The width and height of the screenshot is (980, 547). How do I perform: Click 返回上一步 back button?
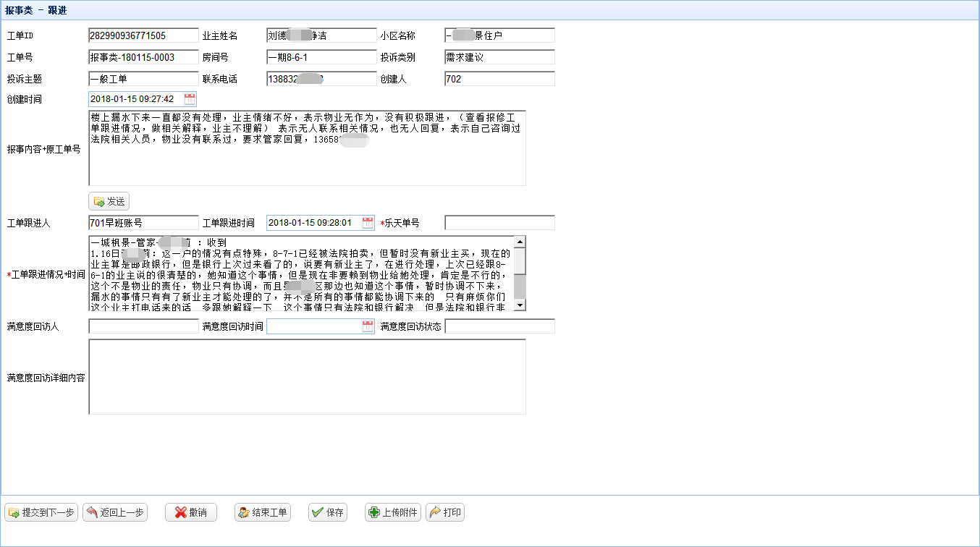115,513
